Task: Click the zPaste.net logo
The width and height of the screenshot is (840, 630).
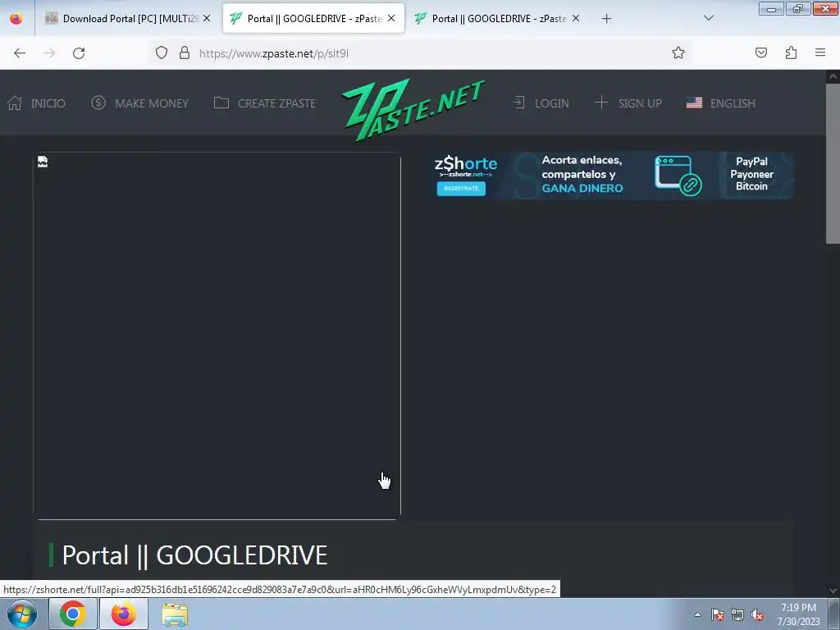Action: click(413, 109)
